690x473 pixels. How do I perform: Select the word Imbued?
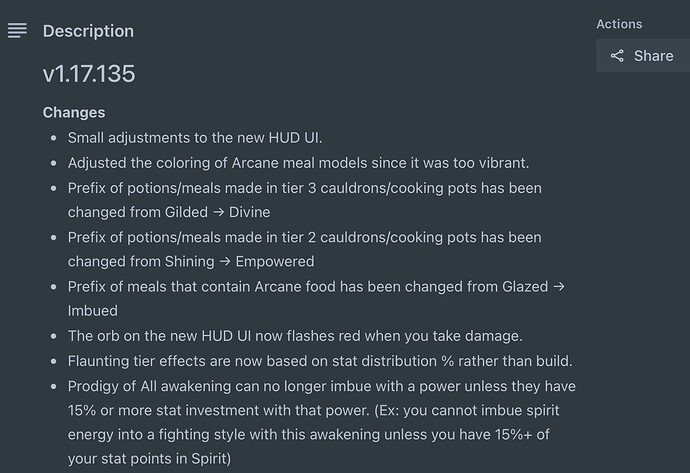93,311
